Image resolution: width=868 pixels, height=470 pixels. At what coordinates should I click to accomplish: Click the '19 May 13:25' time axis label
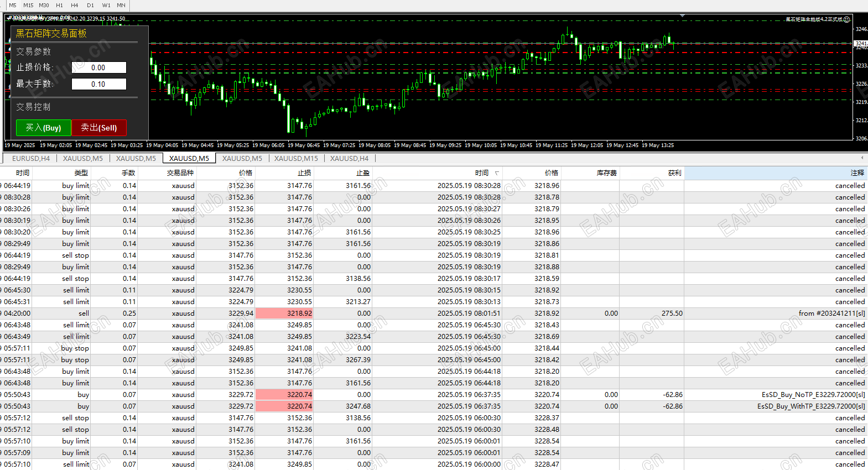coord(658,145)
